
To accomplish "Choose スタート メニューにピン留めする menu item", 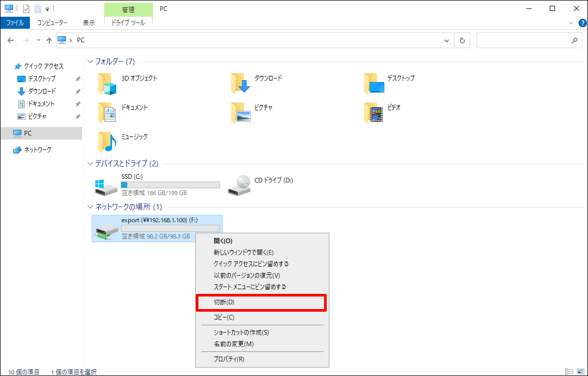I will tap(262, 287).
